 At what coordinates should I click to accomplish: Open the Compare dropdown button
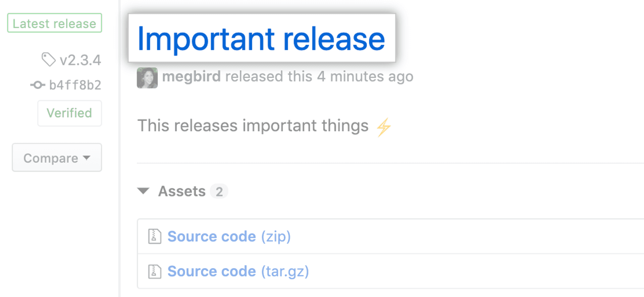pos(57,158)
